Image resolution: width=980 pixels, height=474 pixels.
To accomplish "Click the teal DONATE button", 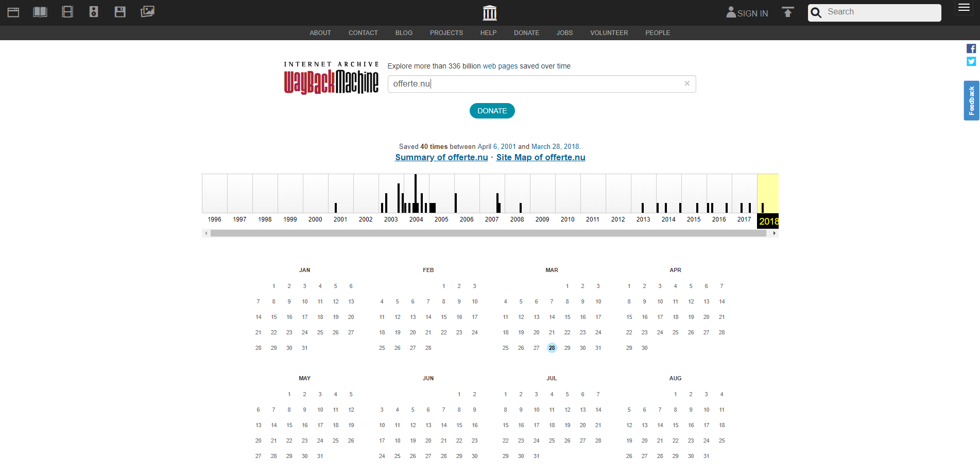I will [492, 111].
